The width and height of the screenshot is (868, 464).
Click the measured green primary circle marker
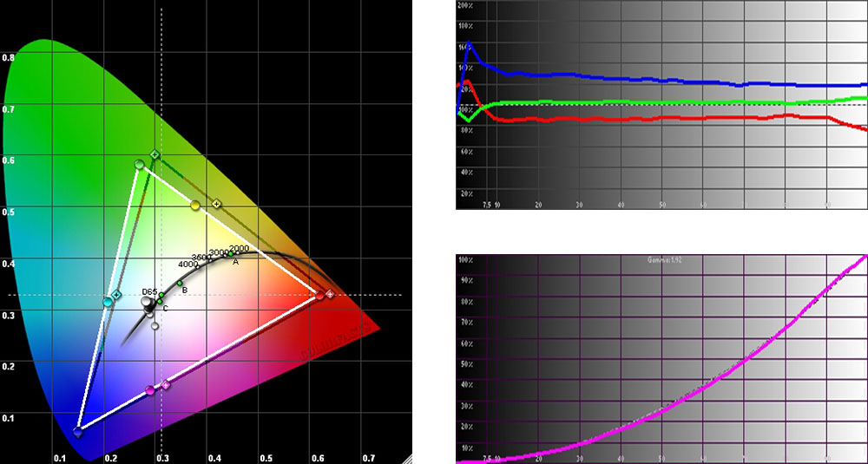(x=139, y=164)
